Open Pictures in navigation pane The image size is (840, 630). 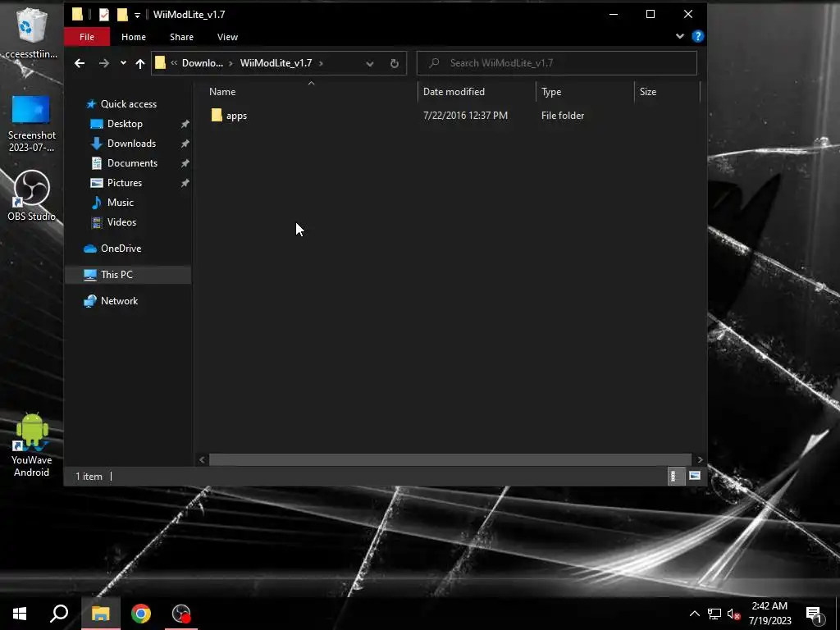coord(125,183)
